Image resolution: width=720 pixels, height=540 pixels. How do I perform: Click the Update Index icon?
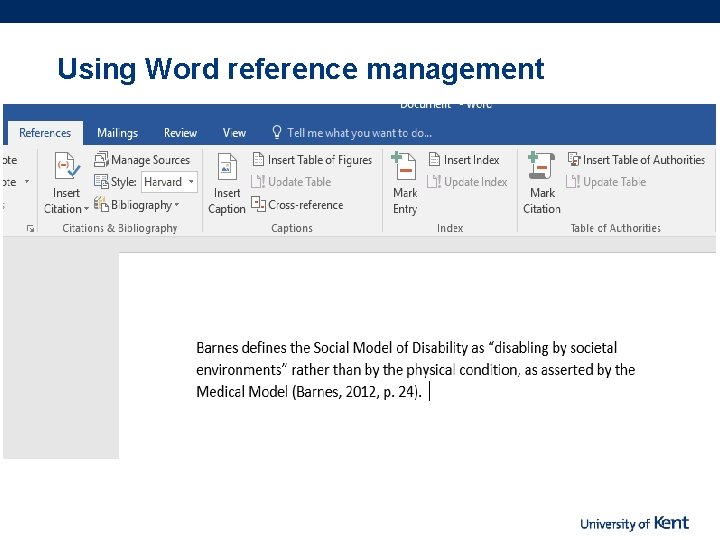point(434,181)
